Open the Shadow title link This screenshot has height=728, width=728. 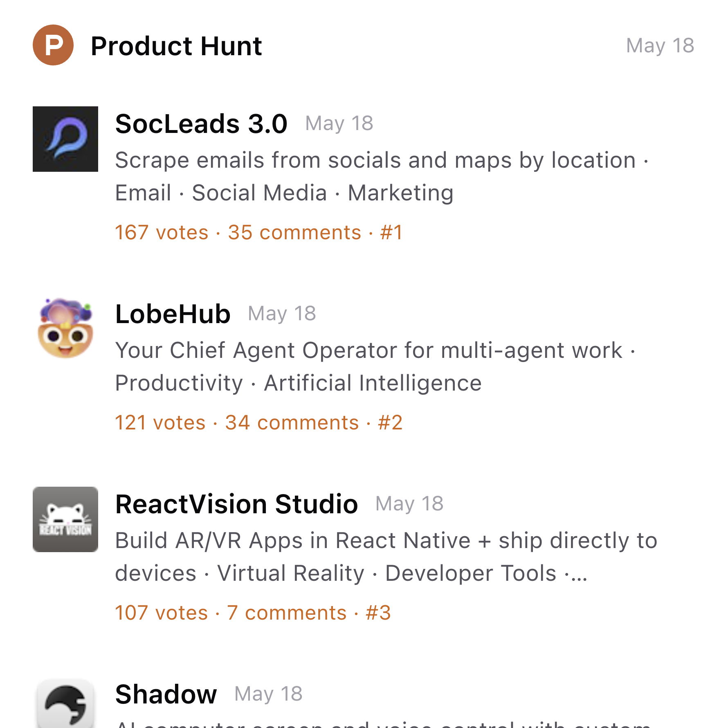point(166,694)
